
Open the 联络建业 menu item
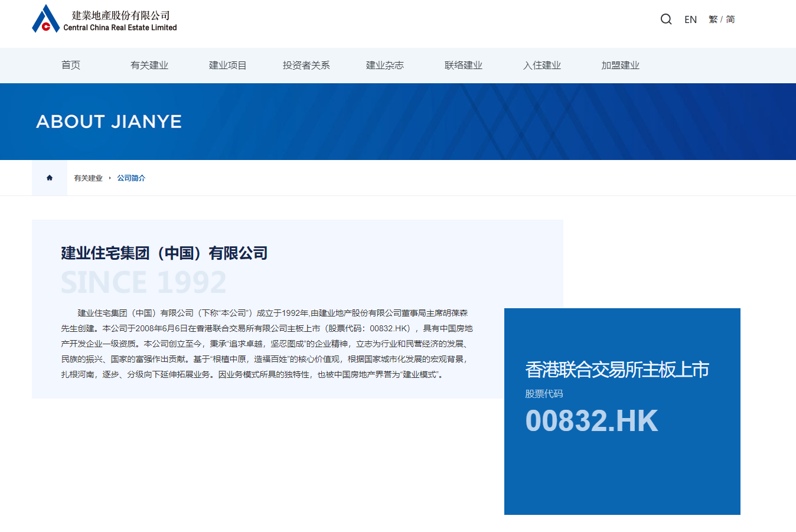[x=464, y=65]
